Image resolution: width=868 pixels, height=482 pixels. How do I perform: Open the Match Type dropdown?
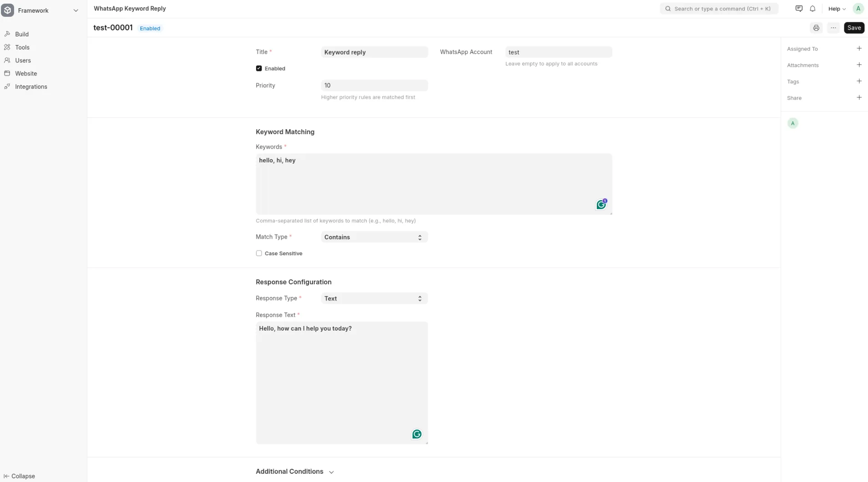click(x=374, y=237)
